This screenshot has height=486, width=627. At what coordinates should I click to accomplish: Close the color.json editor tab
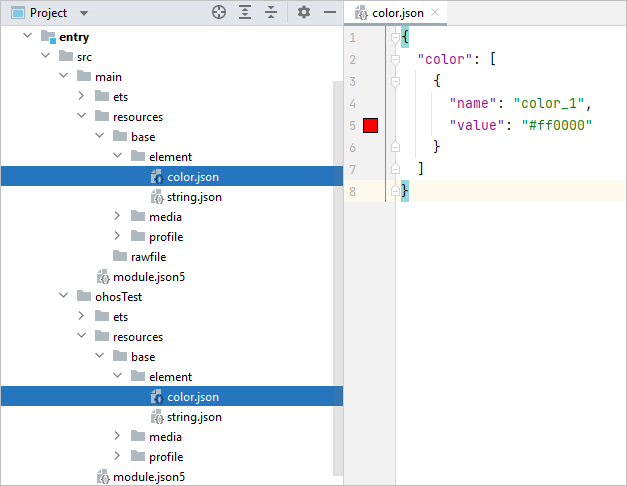(x=435, y=13)
